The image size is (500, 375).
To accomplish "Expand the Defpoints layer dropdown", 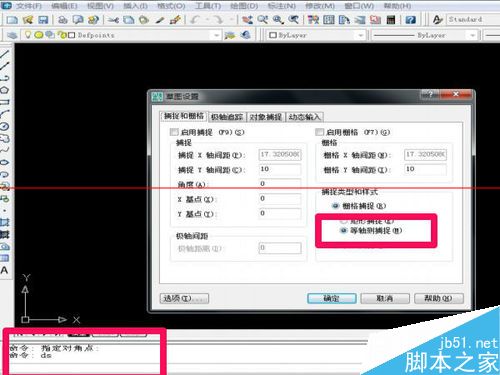I will [217, 35].
